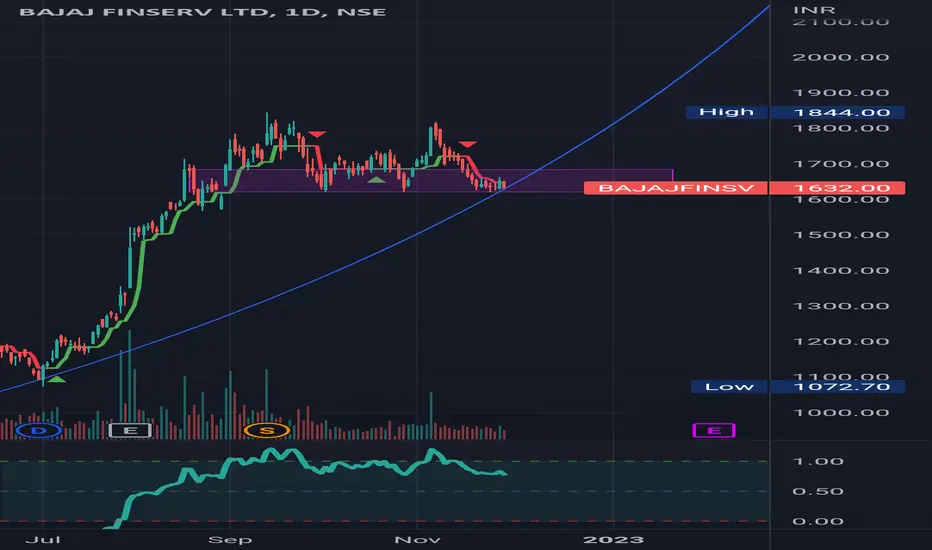This screenshot has height=550, width=932.
Task: Click the 1.00 oscillator scale value
Action: 818,461
